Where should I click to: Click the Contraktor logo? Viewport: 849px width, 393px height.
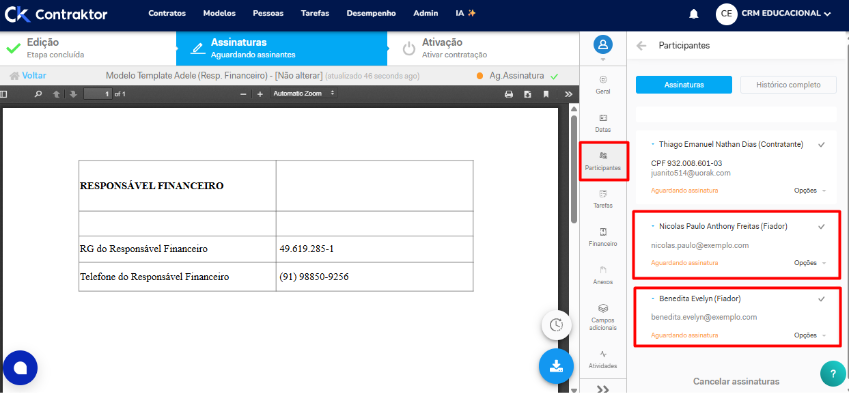(56, 15)
